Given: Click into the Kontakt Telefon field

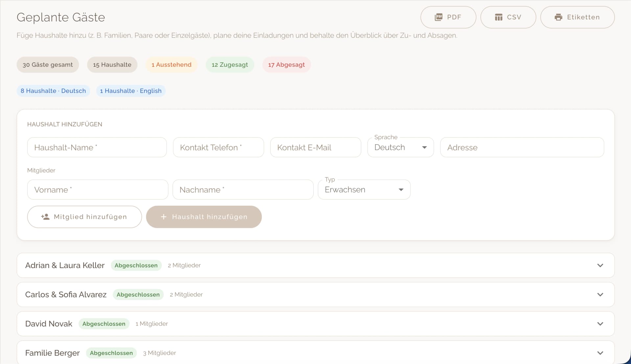Looking at the screenshot, I should tap(218, 148).
